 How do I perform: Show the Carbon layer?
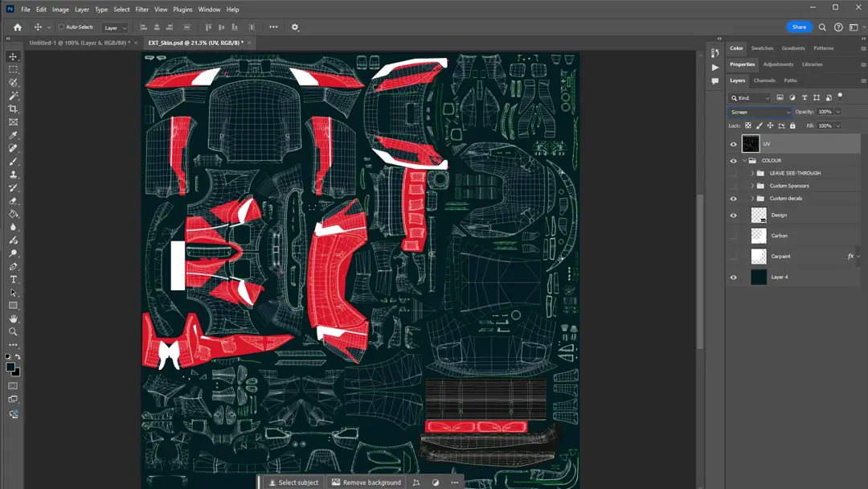pyautogui.click(x=733, y=235)
